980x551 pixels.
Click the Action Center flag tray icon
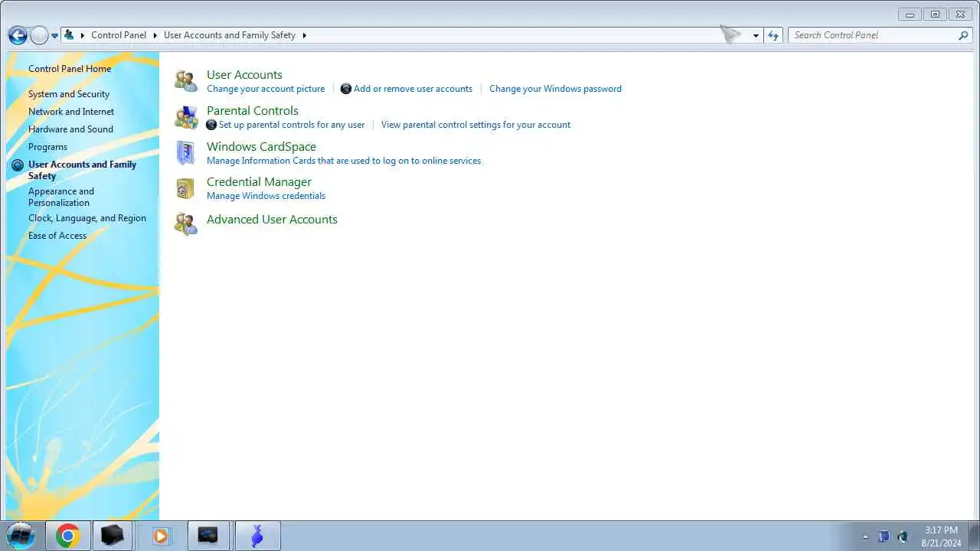(884, 536)
